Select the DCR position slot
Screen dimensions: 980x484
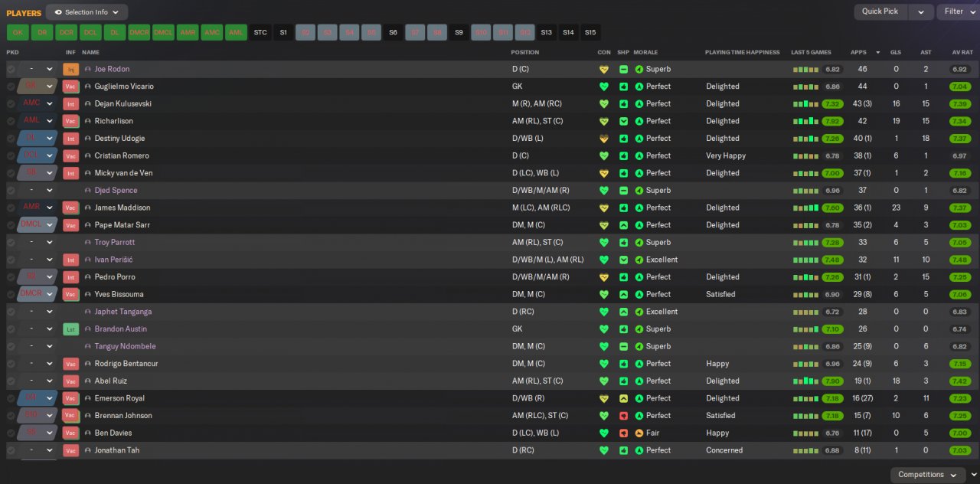click(x=67, y=32)
